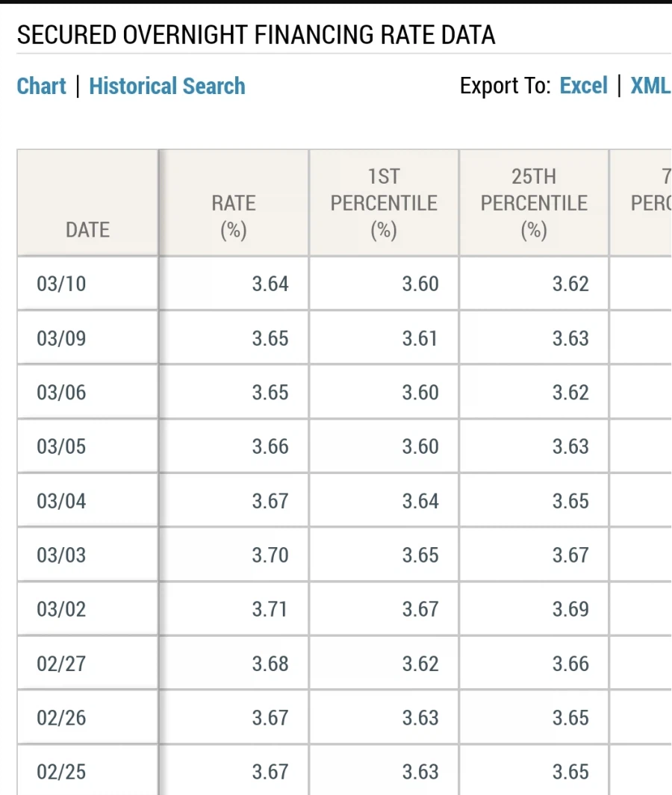
Task: Select the 03/09 date cell
Action: (61, 338)
